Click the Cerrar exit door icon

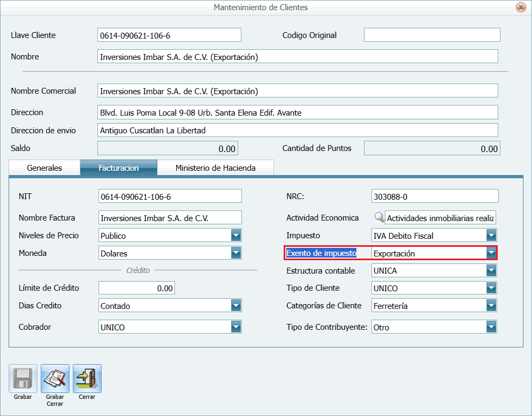pyautogui.click(x=87, y=379)
